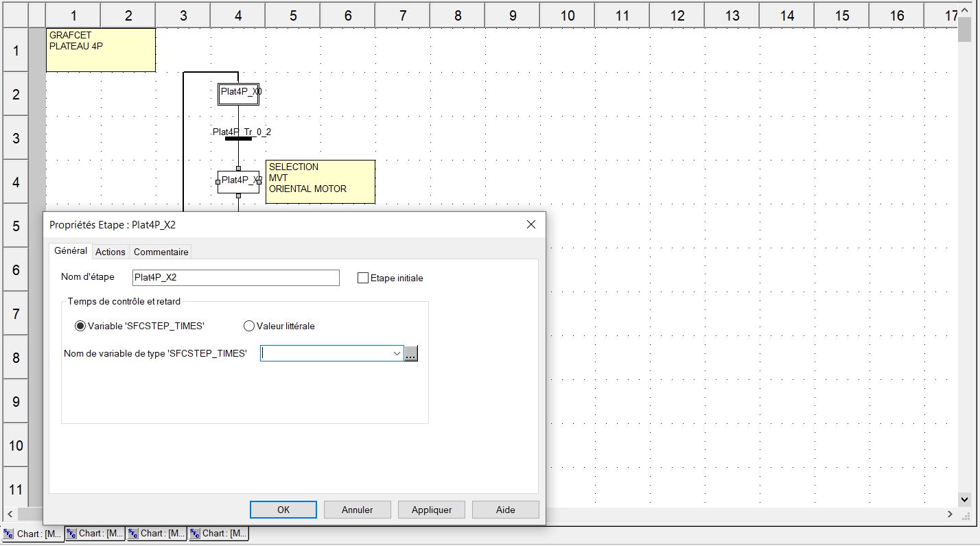Click the 'Nom d'étape' text field
The image size is (980, 546).
click(235, 278)
